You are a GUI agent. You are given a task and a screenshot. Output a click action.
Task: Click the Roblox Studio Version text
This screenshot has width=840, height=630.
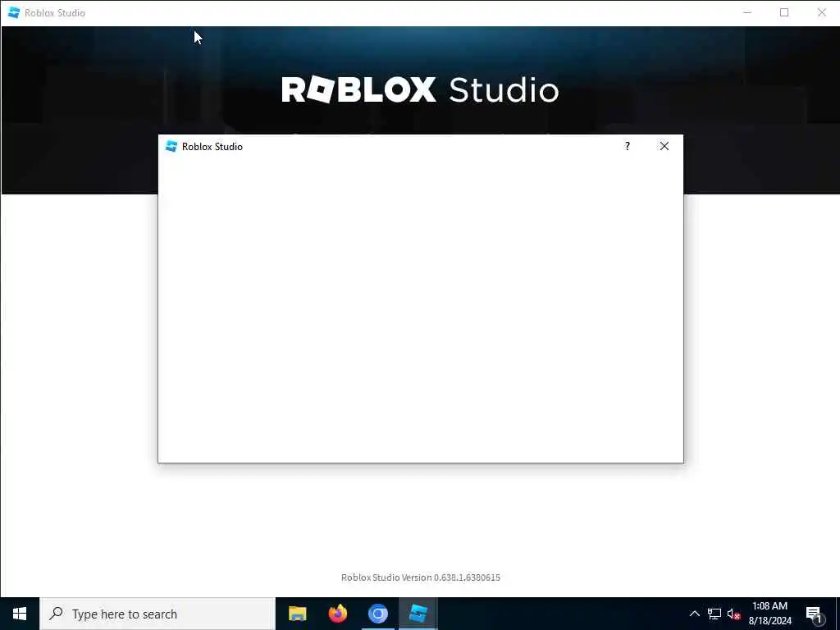(x=421, y=577)
